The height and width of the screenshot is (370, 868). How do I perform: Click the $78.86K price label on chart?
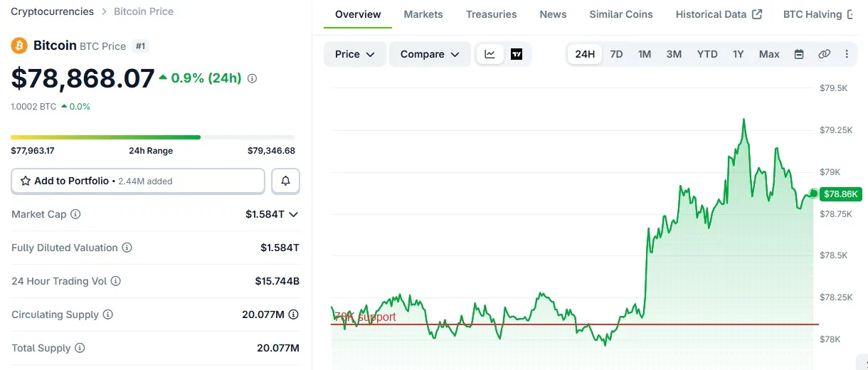tap(842, 194)
